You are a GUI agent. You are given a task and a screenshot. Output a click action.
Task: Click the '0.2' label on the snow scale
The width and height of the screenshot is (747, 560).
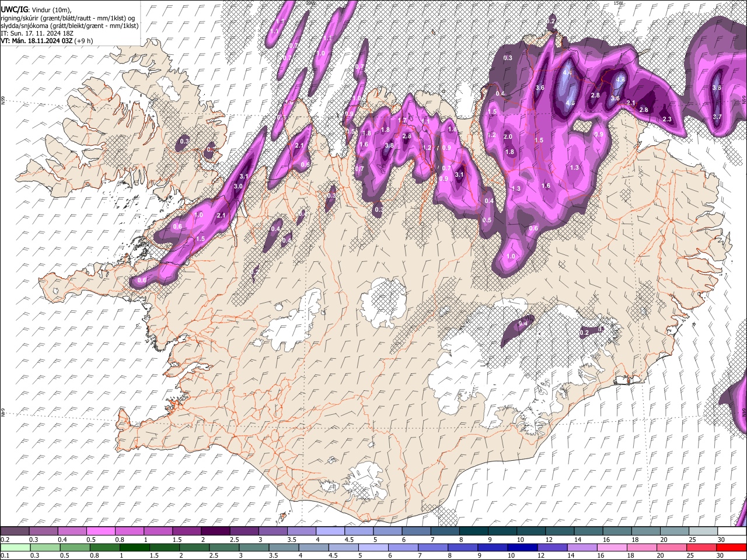(5, 540)
